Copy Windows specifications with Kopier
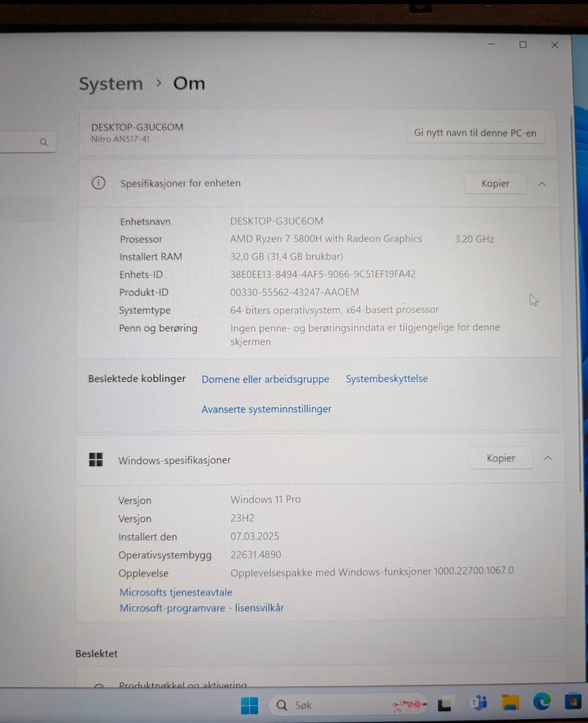Image resolution: width=588 pixels, height=723 pixels. click(x=501, y=458)
